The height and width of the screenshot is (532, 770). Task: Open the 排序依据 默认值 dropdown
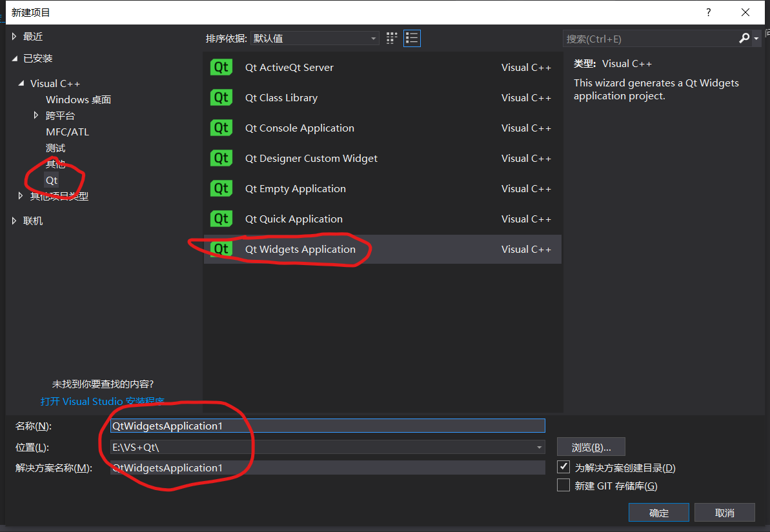(314, 38)
